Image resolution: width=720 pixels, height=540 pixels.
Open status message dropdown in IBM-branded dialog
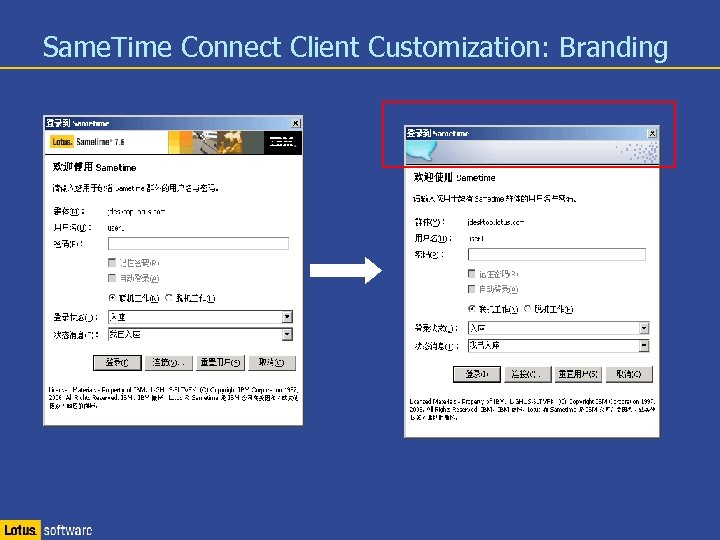pos(287,334)
